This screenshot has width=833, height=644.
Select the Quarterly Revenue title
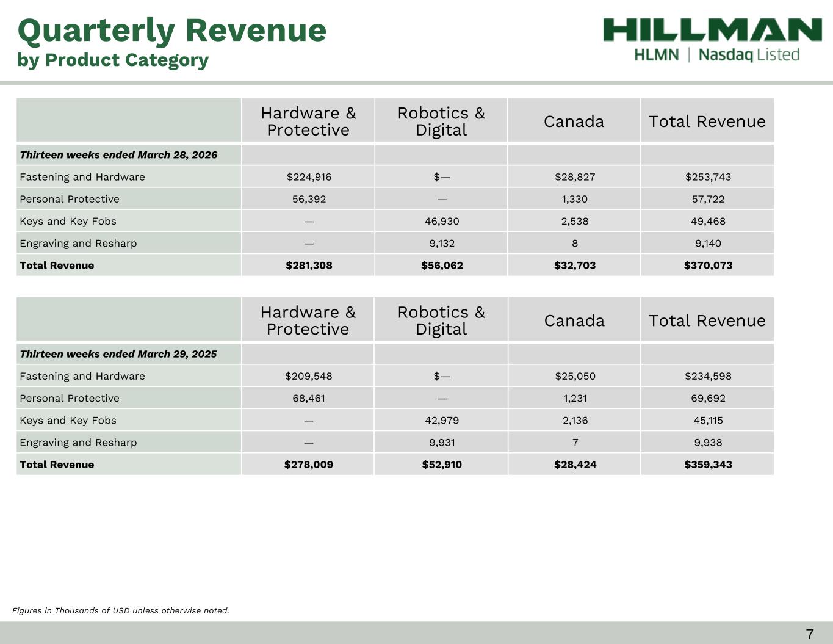point(172,30)
